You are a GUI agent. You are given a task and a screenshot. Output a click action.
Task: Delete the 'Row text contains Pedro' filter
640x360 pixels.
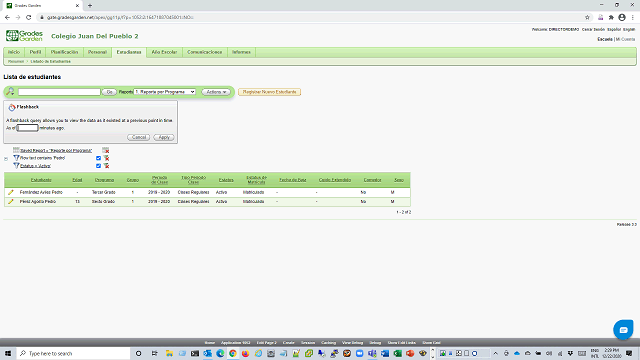click(106, 158)
